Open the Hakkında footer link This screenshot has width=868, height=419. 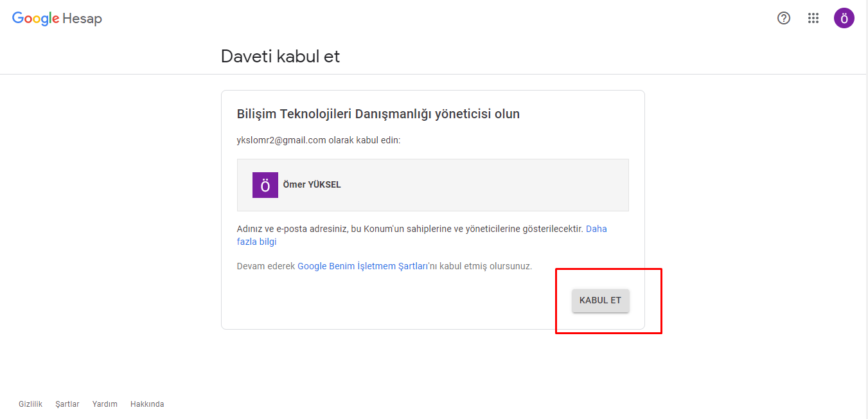[147, 404]
